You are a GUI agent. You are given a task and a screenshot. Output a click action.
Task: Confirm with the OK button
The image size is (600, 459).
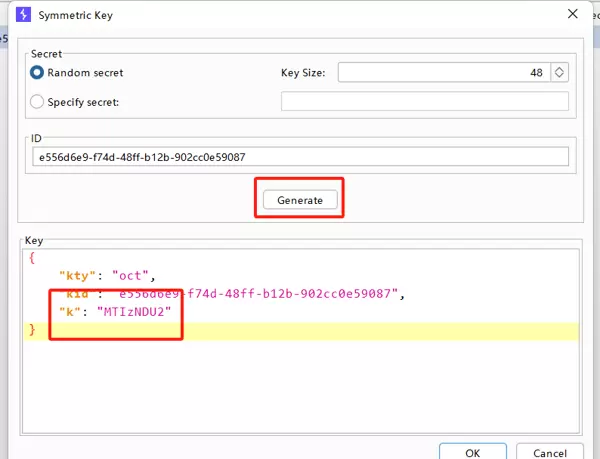pyautogui.click(x=473, y=451)
